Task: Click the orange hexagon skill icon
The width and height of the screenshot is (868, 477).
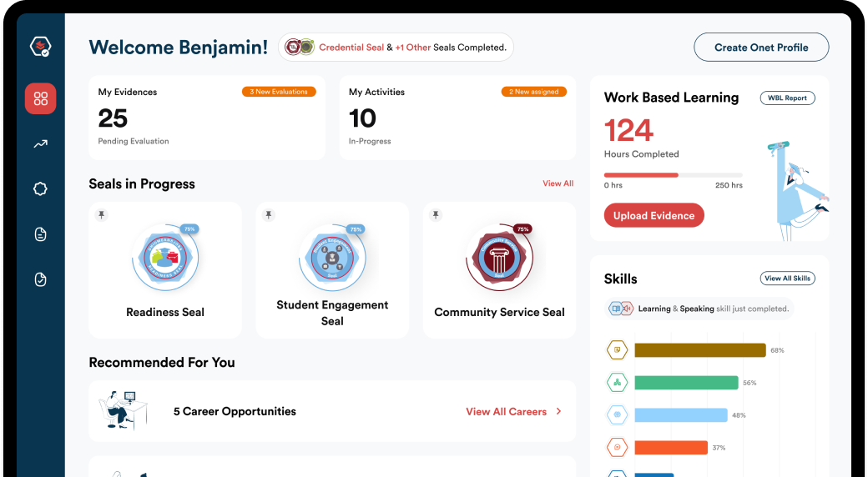Action: pyautogui.click(x=617, y=448)
